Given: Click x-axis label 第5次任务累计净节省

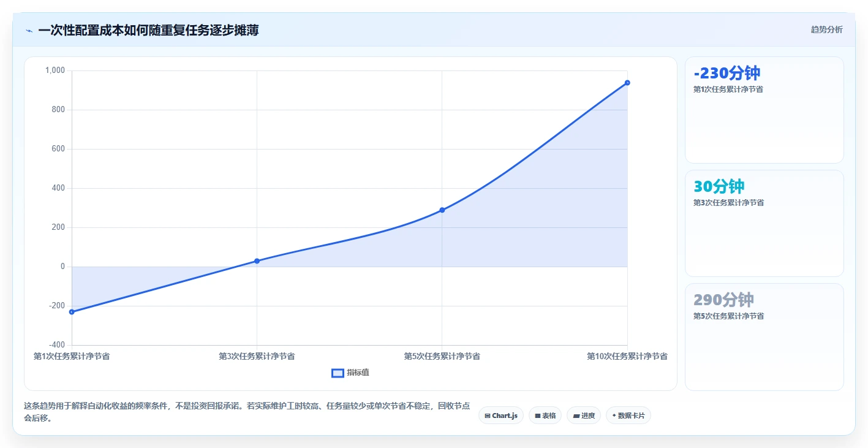Looking at the screenshot, I should (x=442, y=356).
